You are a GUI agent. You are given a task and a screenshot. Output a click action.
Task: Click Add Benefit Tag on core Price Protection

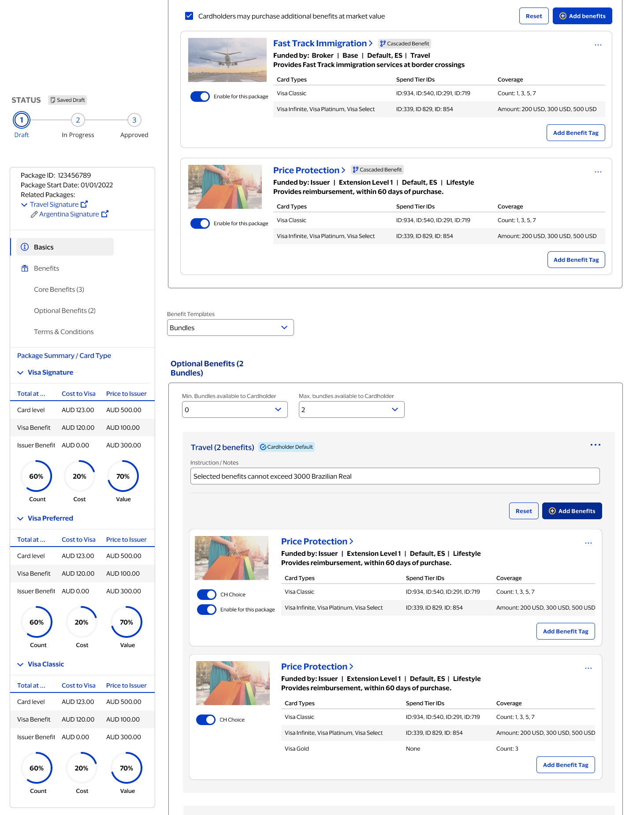[x=576, y=260]
